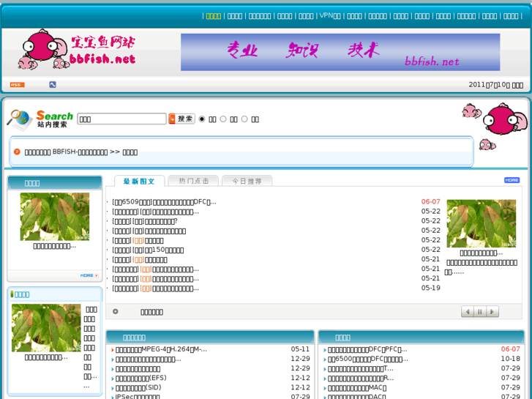The image size is (532, 399).
Task: Click the blue MORE badge beside tabs
Action: click(512, 180)
